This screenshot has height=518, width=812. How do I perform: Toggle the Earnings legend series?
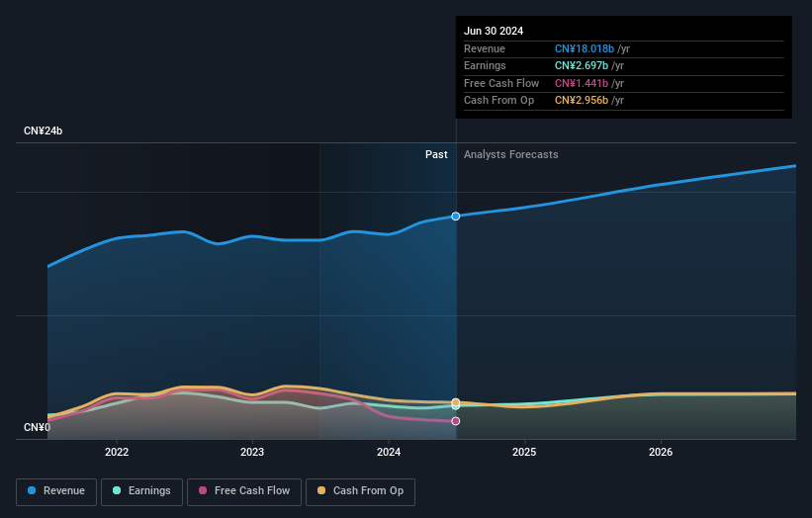[x=141, y=491]
